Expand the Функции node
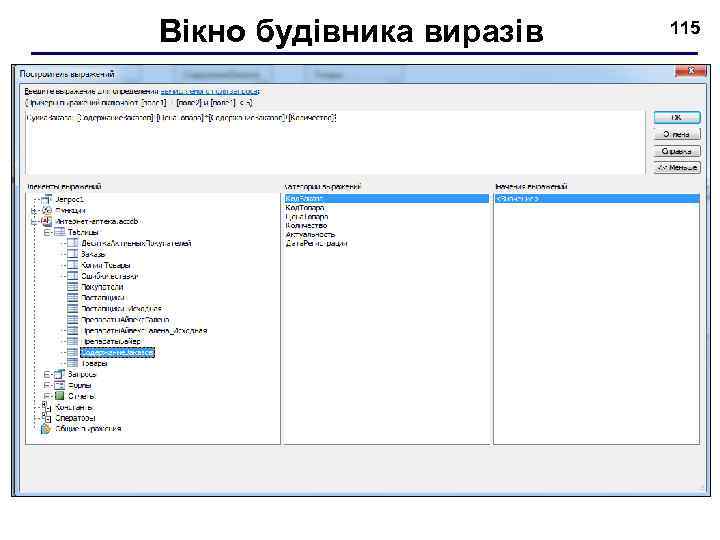 tap(34, 211)
